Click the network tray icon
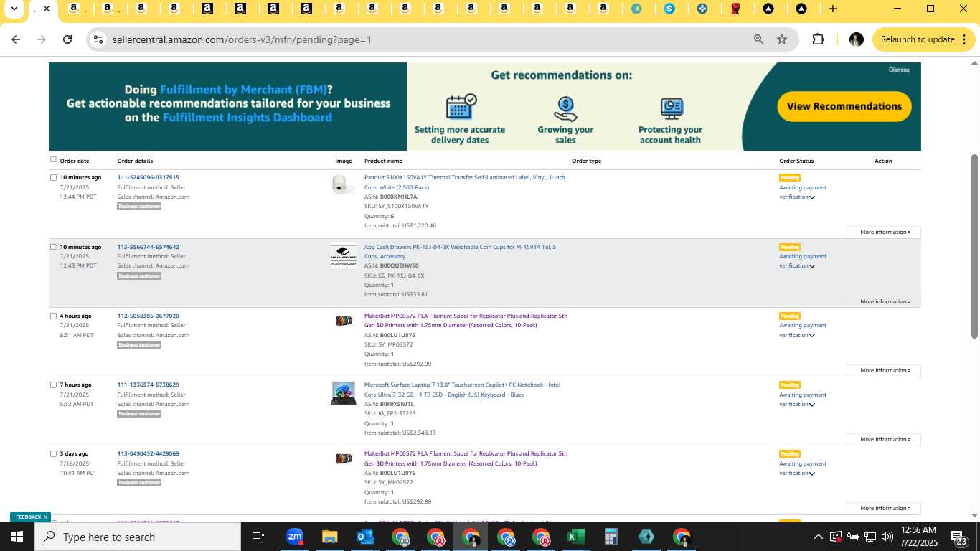This screenshot has width=980, height=551. tap(870, 537)
